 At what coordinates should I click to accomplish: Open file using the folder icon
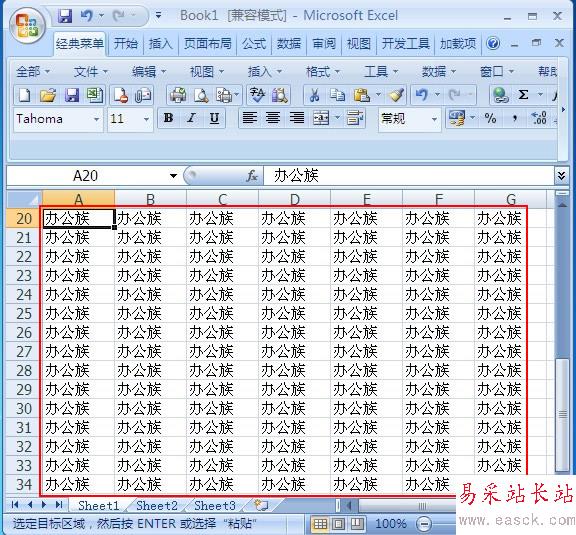tap(48, 96)
